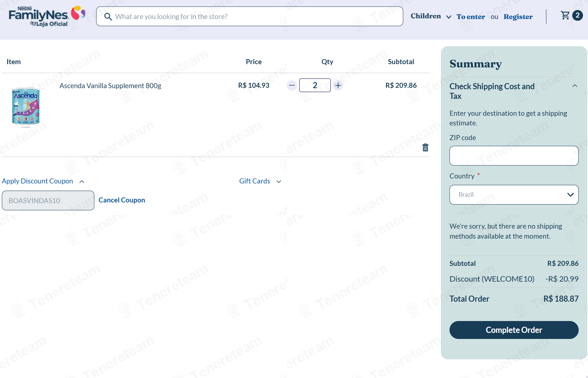Click the Subtotal column header

point(401,62)
